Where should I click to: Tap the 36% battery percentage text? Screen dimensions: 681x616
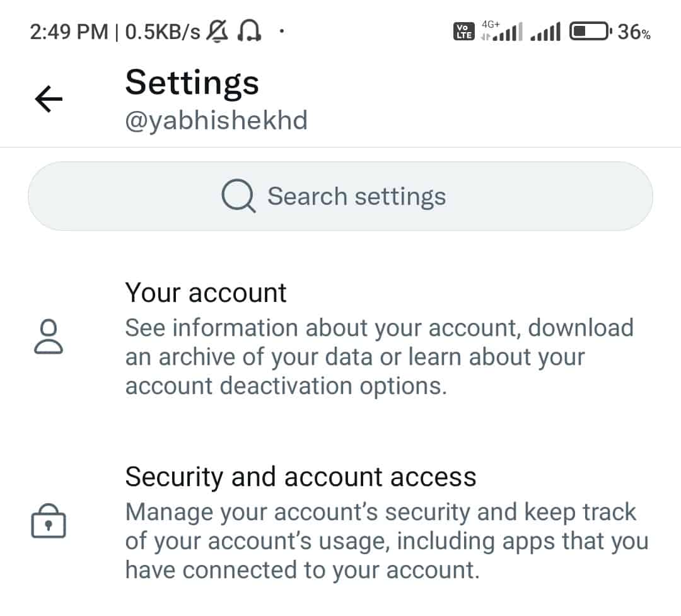point(634,32)
